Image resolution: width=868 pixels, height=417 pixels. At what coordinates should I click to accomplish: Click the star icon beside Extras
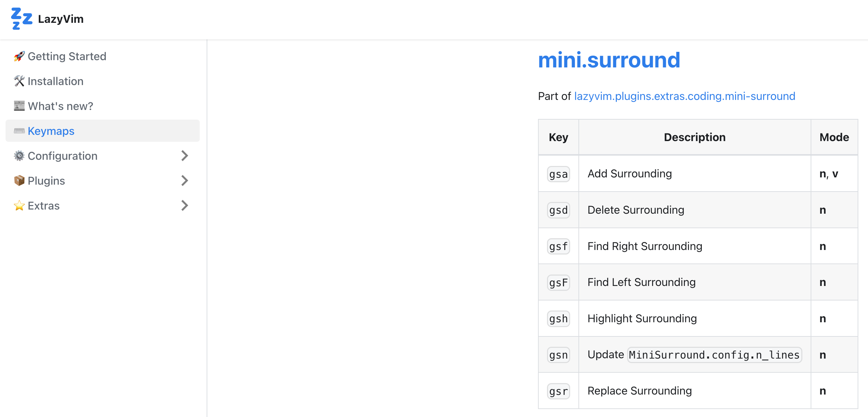click(x=19, y=206)
